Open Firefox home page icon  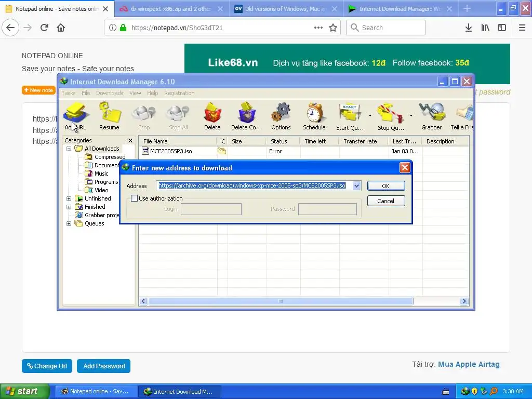tap(61, 28)
